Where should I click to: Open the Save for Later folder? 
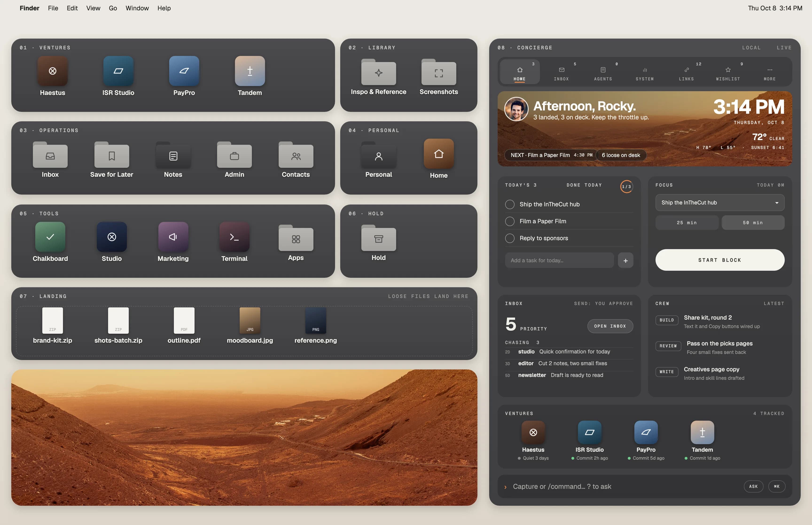(x=111, y=155)
